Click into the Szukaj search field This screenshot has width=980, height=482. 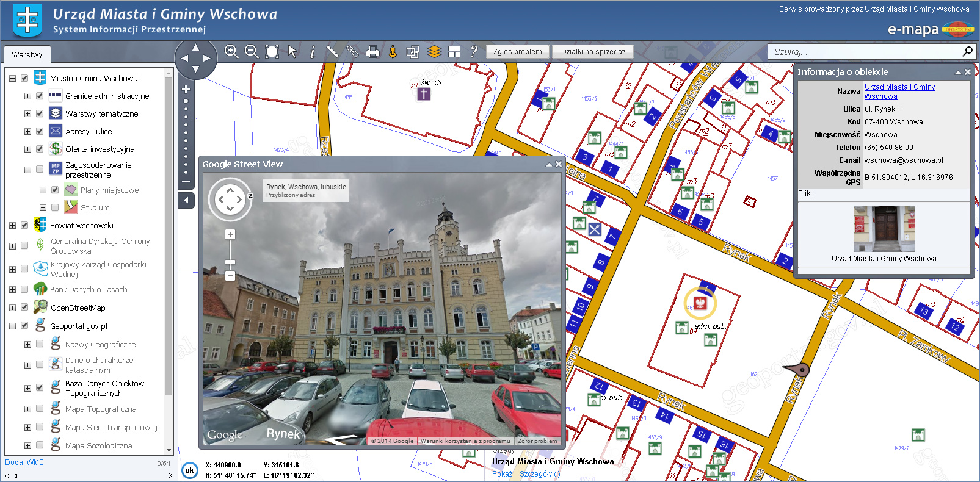pyautogui.click(x=864, y=51)
